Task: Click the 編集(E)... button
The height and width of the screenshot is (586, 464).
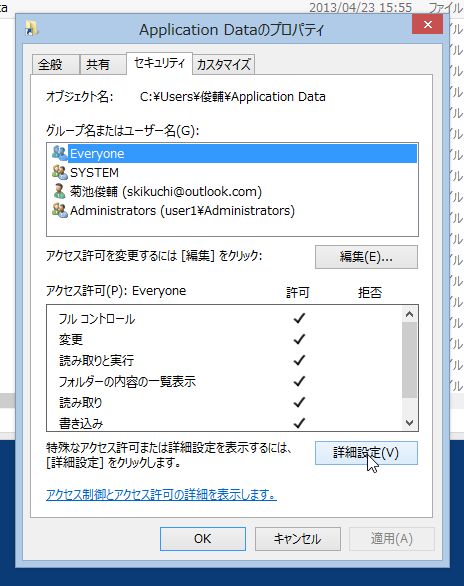Action: click(x=366, y=257)
